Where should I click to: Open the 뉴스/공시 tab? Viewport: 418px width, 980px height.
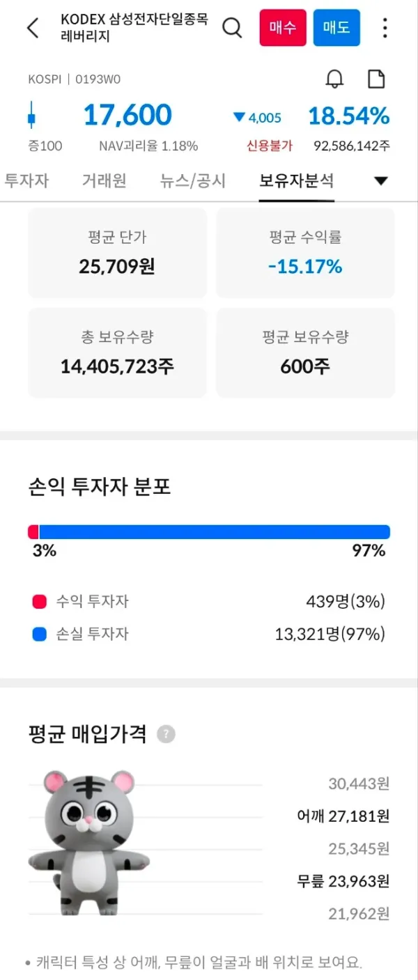click(x=193, y=181)
